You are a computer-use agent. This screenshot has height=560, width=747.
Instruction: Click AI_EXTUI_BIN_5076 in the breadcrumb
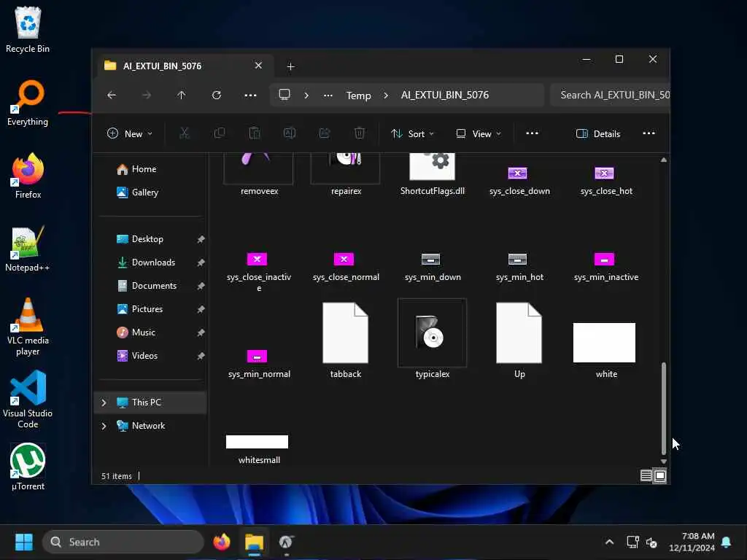444,95
